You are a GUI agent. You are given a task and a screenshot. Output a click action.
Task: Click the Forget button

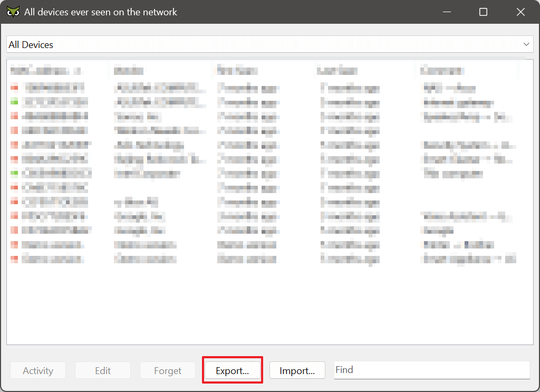(167, 370)
